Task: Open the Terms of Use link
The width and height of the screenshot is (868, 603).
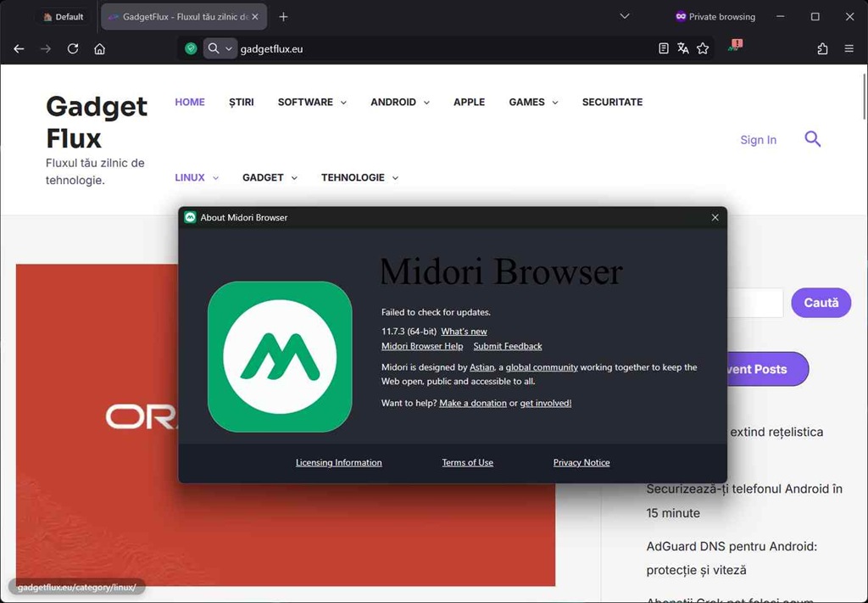Action: coord(467,462)
